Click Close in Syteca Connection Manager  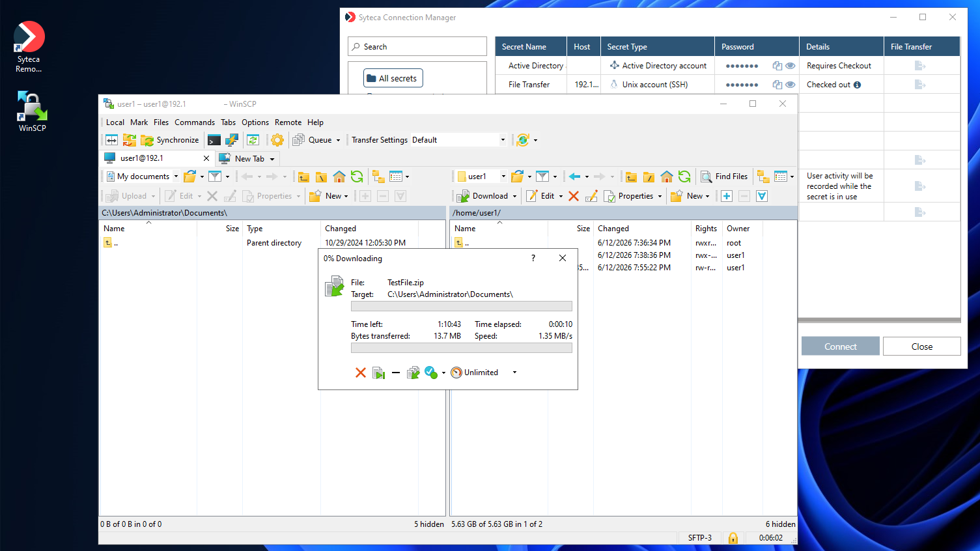[921, 346]
